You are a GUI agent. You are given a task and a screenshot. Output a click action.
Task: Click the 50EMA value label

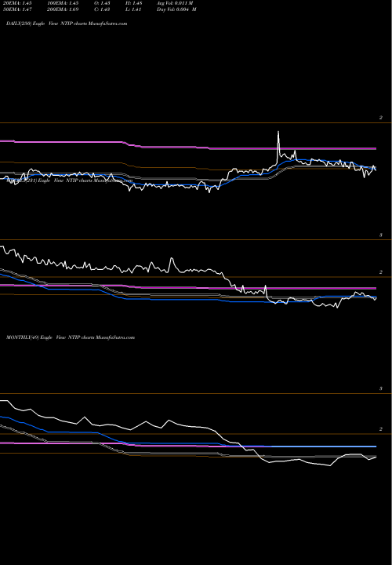point(19,9)
